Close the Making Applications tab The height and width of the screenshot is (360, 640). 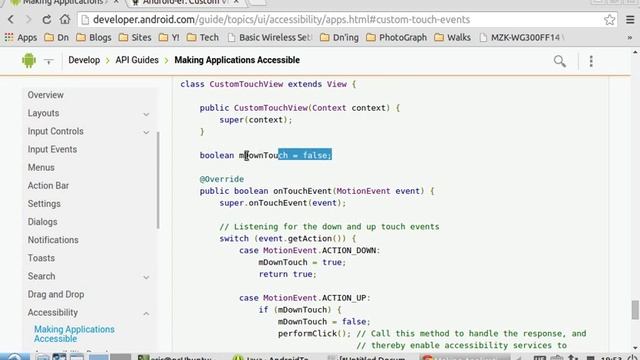[x=116, y=2]
